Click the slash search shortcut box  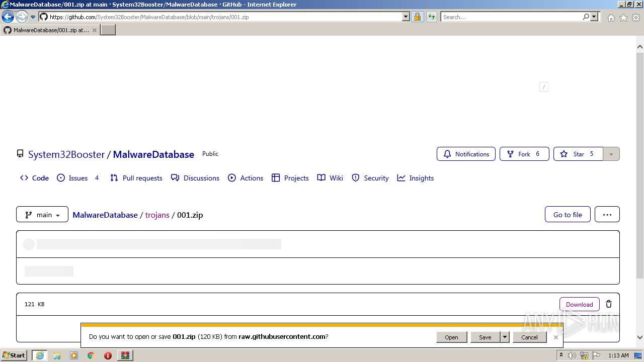543,87
